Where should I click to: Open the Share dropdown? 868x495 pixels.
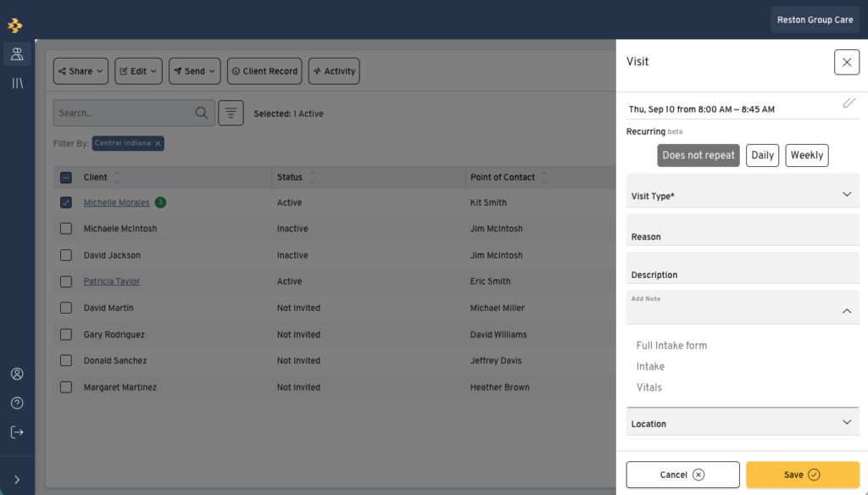coord(81,71)
